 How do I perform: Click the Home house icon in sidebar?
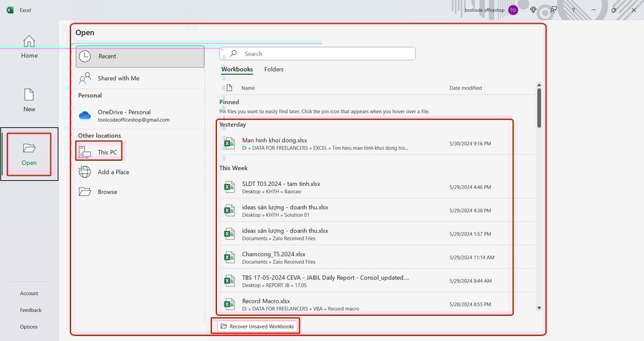tap(29, 41)
